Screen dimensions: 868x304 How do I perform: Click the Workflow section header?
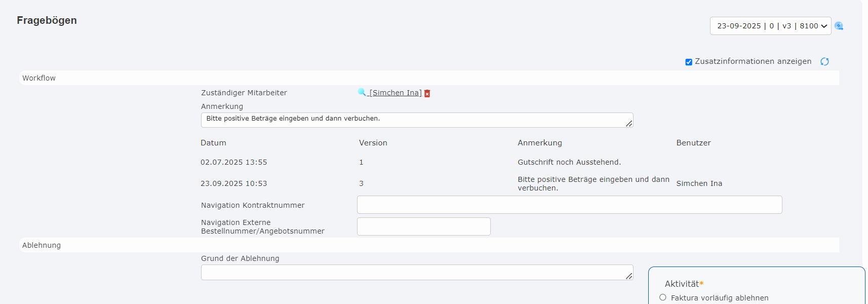coord(39,78)
